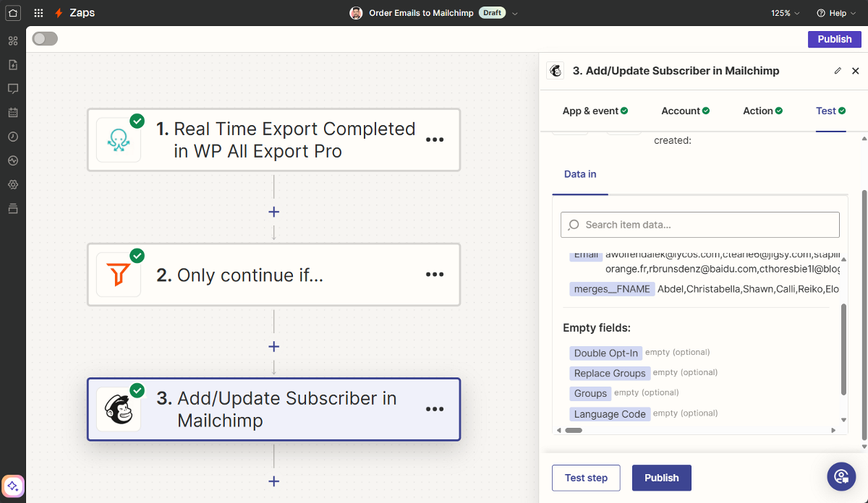Add a step after step 1
This screenshot has height=503, width=868.
click(x=273, y=212)
